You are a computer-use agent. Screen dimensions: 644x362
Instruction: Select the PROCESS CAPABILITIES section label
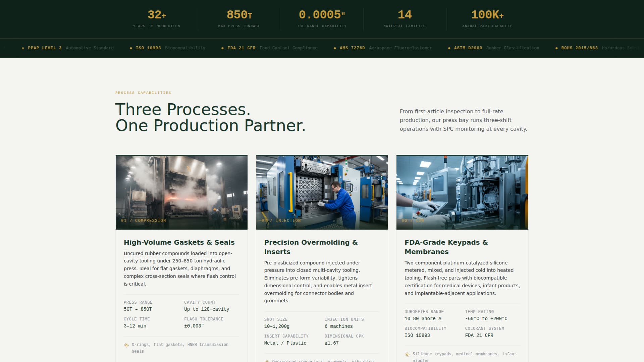143,93
